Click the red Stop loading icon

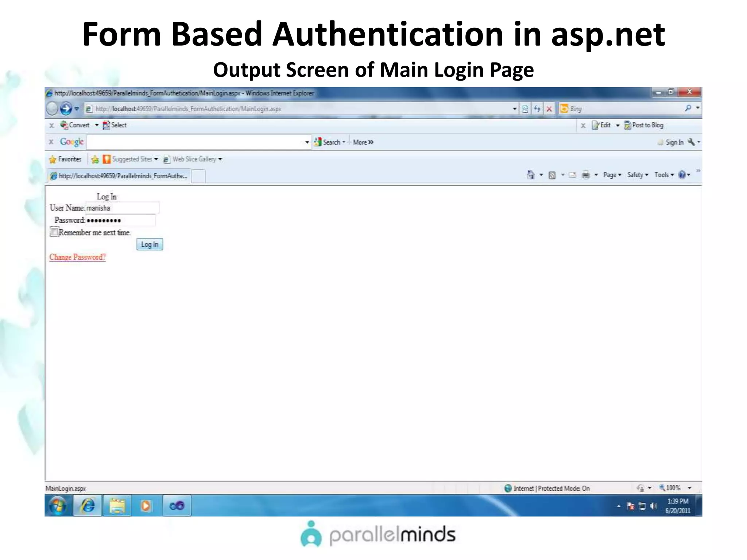(549, 109)
